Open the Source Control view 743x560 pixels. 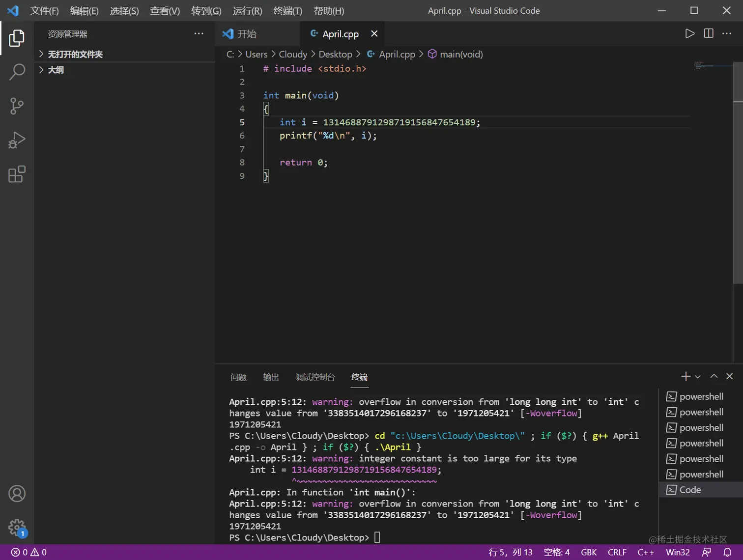tap(17, 106)
